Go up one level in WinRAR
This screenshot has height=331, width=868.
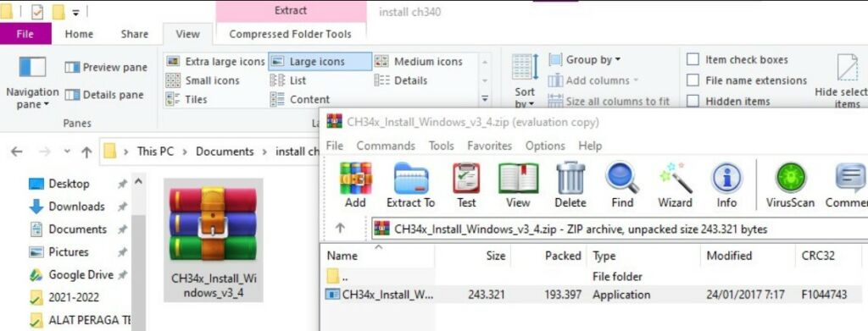coord(340,229)
